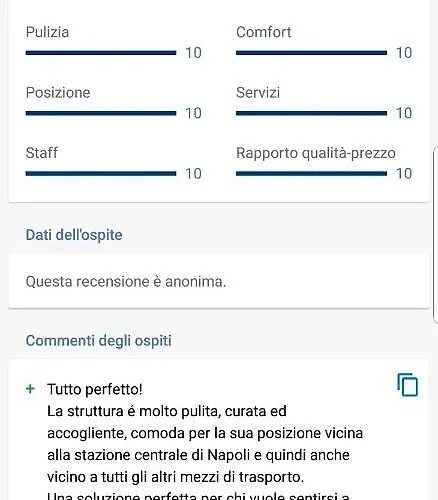438x500 pixels.
Task: Click the Comfort label
Action: 264,32
